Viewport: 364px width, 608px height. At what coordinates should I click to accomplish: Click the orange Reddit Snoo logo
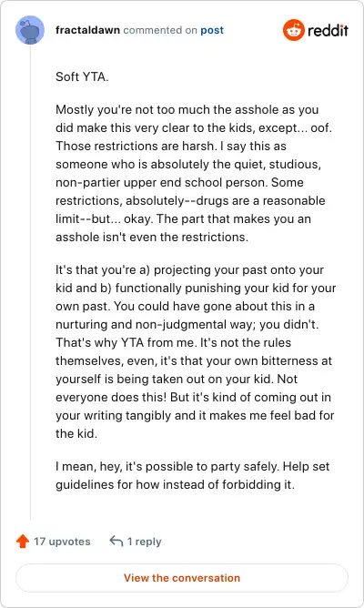(293, 30)
